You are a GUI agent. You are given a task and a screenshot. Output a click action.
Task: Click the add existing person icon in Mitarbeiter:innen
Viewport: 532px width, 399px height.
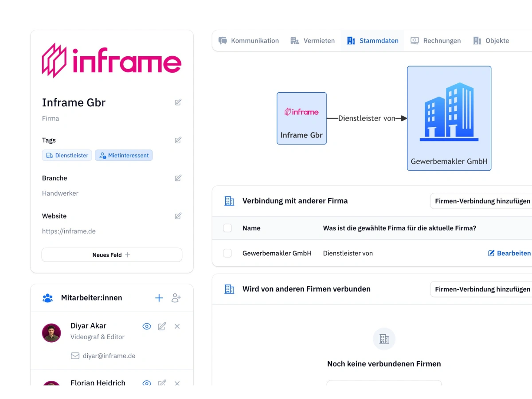[x=176, y=298]
